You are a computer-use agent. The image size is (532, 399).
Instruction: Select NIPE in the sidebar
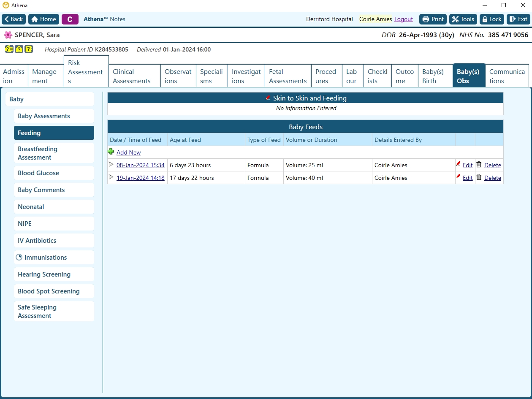(54, 224)
